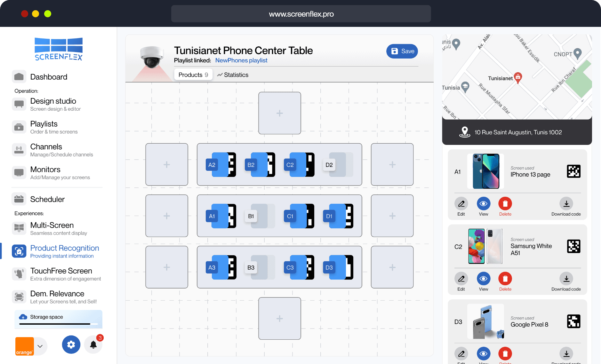Click the QR code for Google Pixel 8
Screen dimensions: 601x364
[x=573, y=321]
